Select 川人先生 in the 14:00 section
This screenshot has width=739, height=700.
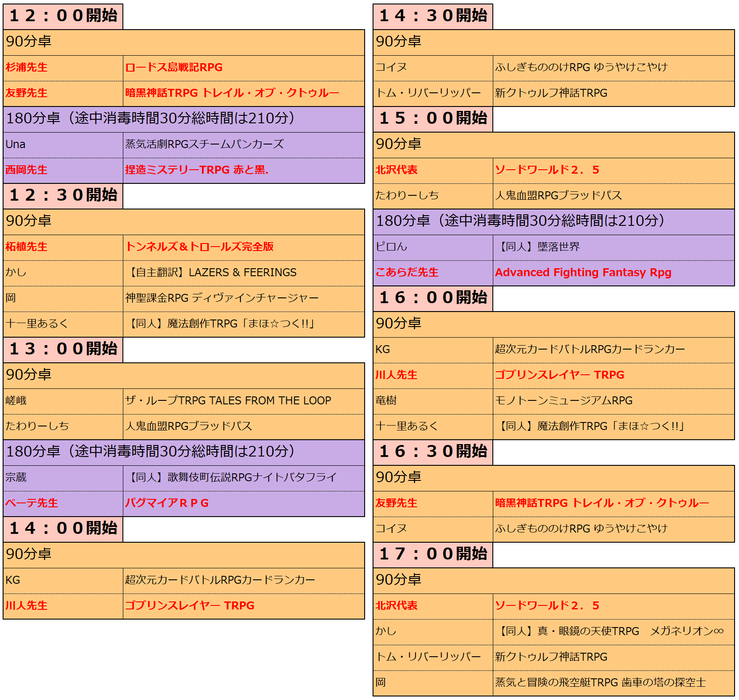click(x=27, y=605)
